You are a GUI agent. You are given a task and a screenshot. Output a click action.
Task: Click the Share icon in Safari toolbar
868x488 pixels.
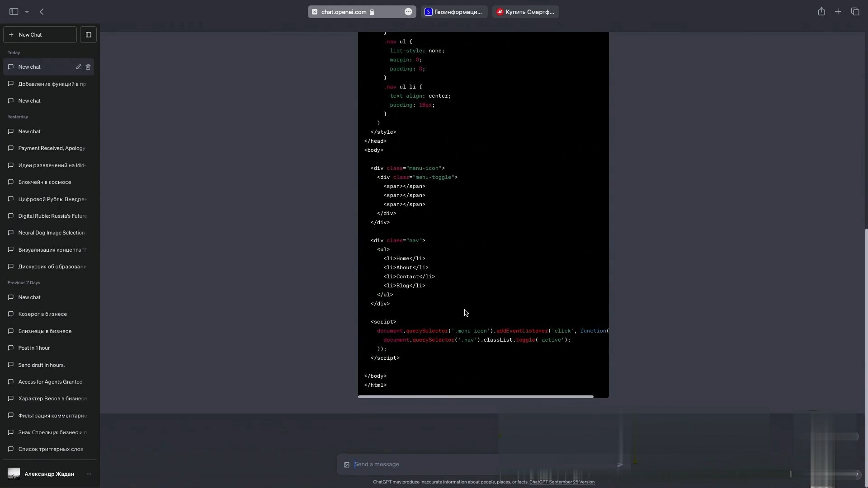click(x=821, y=12)
